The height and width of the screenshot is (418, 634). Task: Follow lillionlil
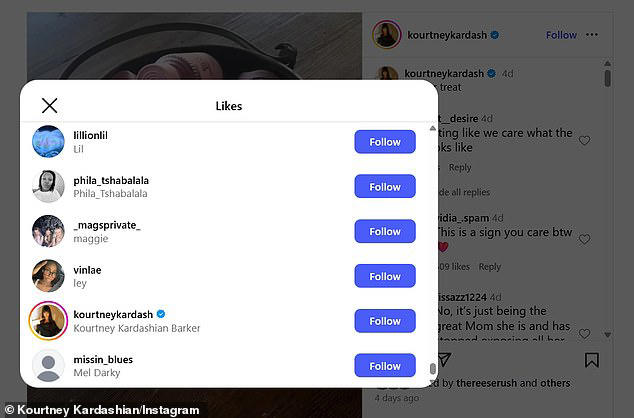pos(384,142)
